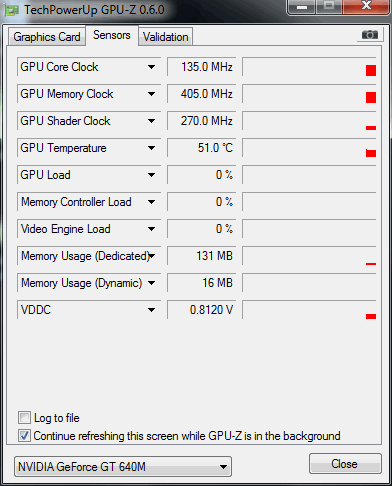
Task: Click the camera screenshot icon
Action: pos(369,35)
